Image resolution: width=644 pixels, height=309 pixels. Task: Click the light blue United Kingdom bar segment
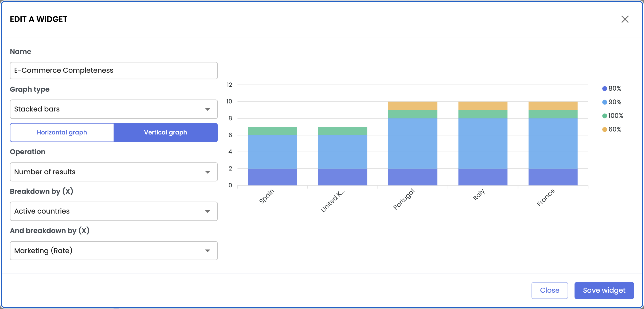click(342, 152)
